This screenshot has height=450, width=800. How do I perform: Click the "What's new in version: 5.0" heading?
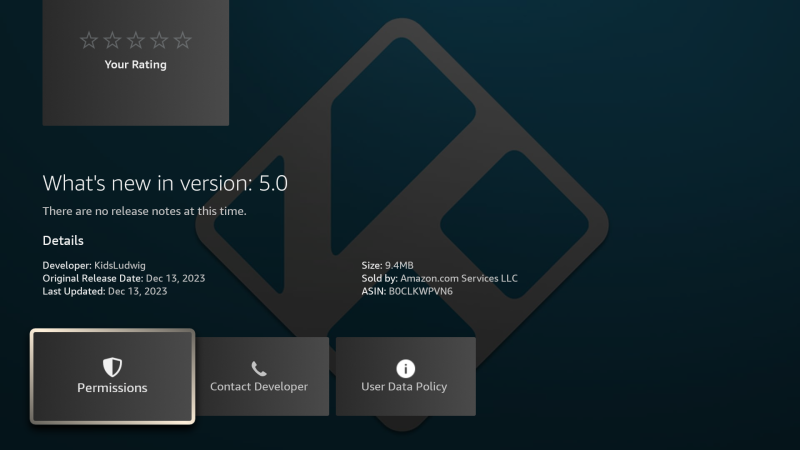pyautogui.click(x=165, y=183)
